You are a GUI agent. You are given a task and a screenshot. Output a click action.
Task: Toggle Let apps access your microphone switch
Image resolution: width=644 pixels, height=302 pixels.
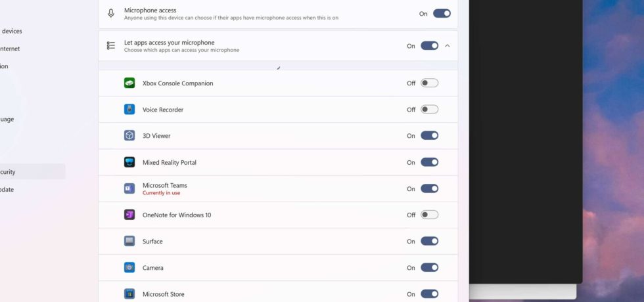(x=430, y=45)
